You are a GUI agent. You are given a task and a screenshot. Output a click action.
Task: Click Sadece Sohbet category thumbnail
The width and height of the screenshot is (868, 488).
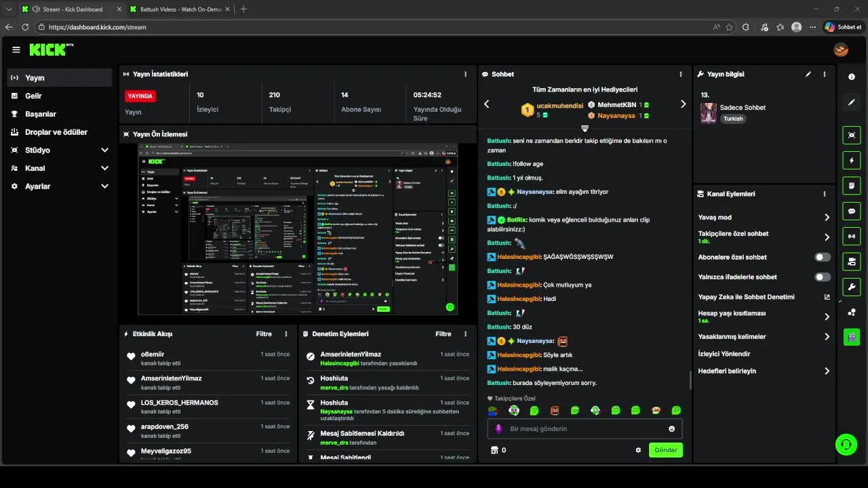coord(708,113)
